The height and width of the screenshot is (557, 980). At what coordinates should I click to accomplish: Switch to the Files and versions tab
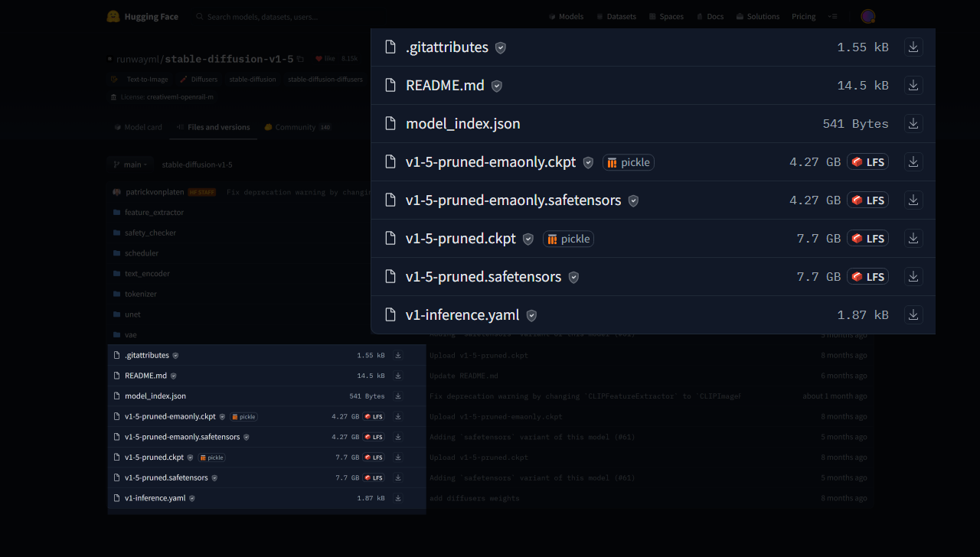(x=213, y=127)
